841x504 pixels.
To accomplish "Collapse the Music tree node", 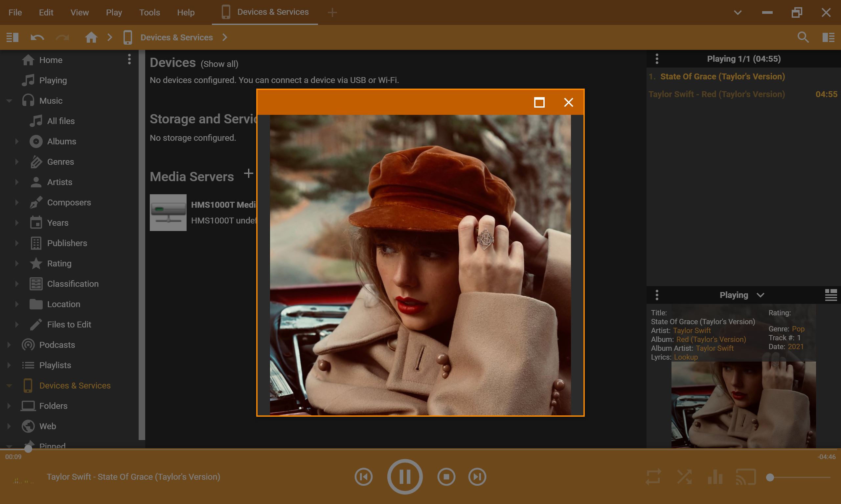I will click(x=9, y=101).
